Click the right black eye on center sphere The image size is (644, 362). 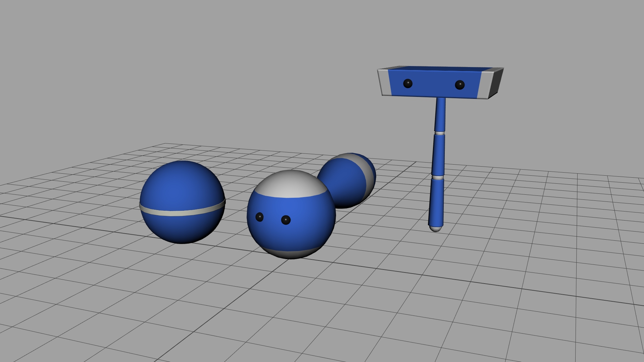(285, 220)
